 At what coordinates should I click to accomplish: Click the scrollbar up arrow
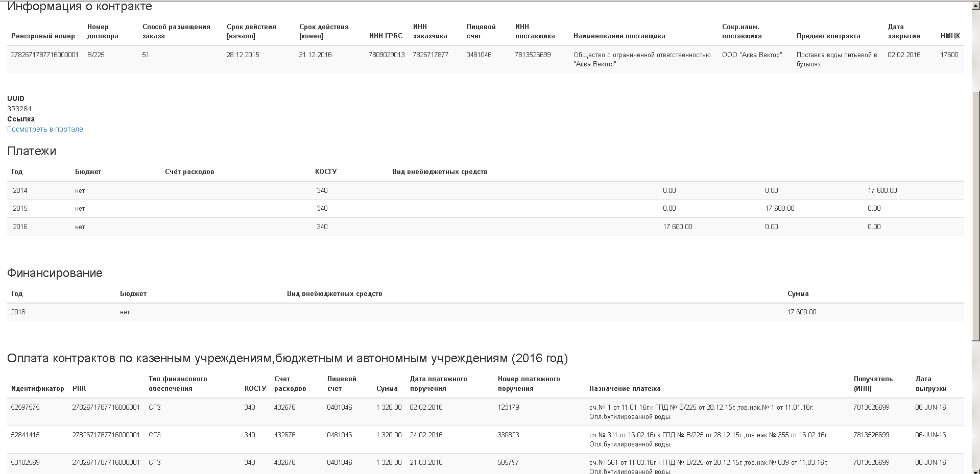click(x=975, y=5)
